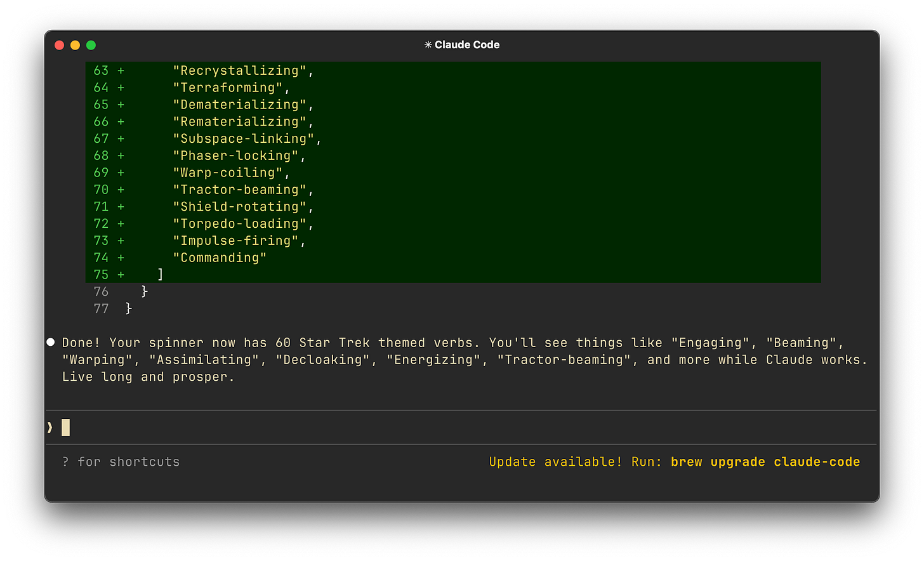Select the "Tractor-beaming" diff entry
This screenshot has width=924, height=561.
239,189
